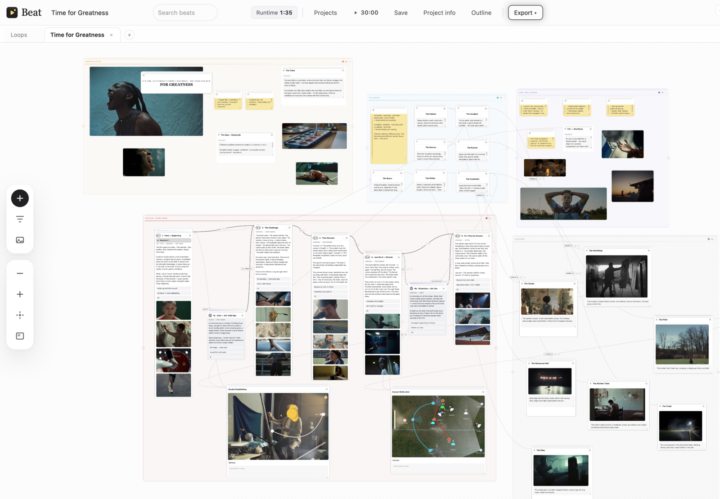
Task: Click the purple dot on the top-right group header
Action: [x=659, y=92]
